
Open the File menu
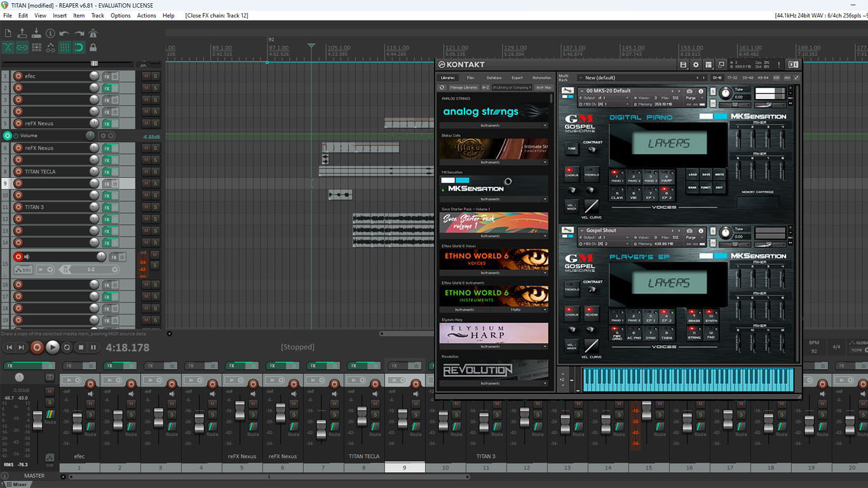tap(8, 15)
